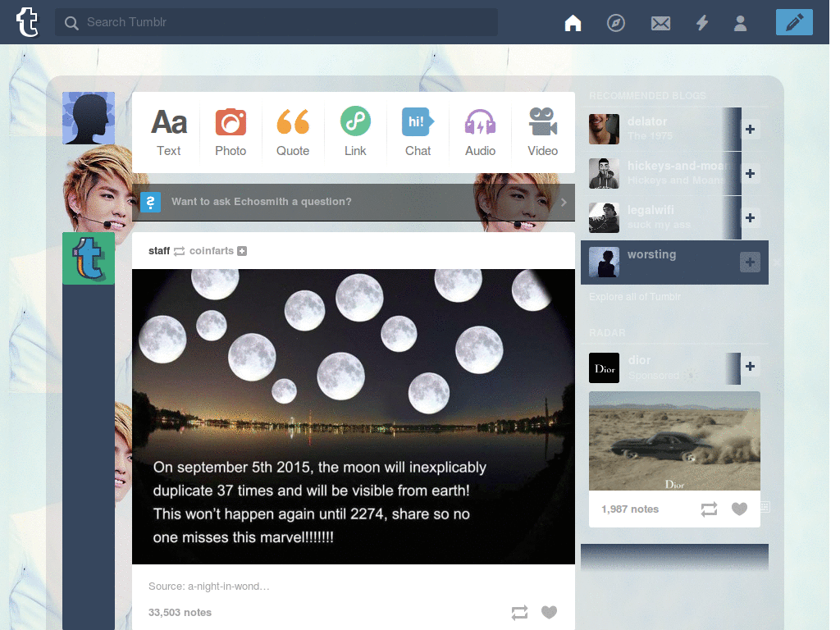The height and width of the screenshot is (630, 840).
Task: Follow hickeys-and-moans with plus button
Action: (750, 174)
